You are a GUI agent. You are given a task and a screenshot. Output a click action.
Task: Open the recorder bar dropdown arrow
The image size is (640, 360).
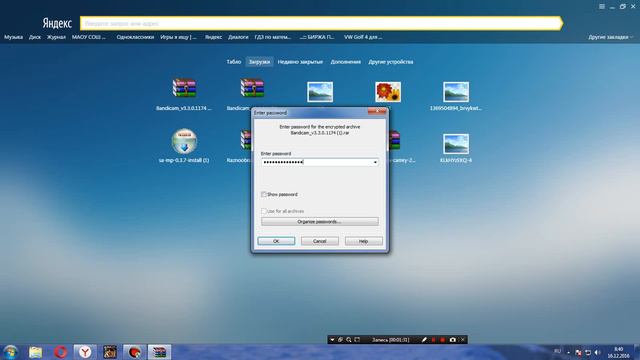click(332, 340)
